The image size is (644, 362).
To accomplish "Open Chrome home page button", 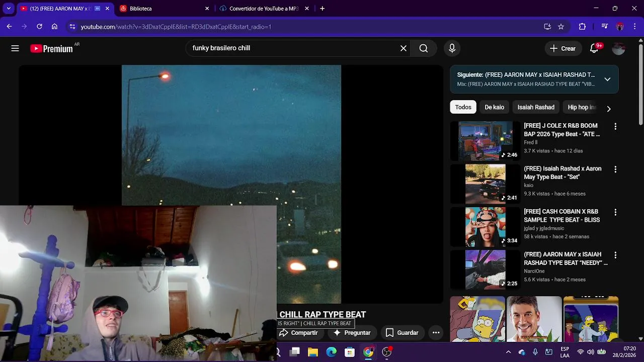I will point(54,27).
